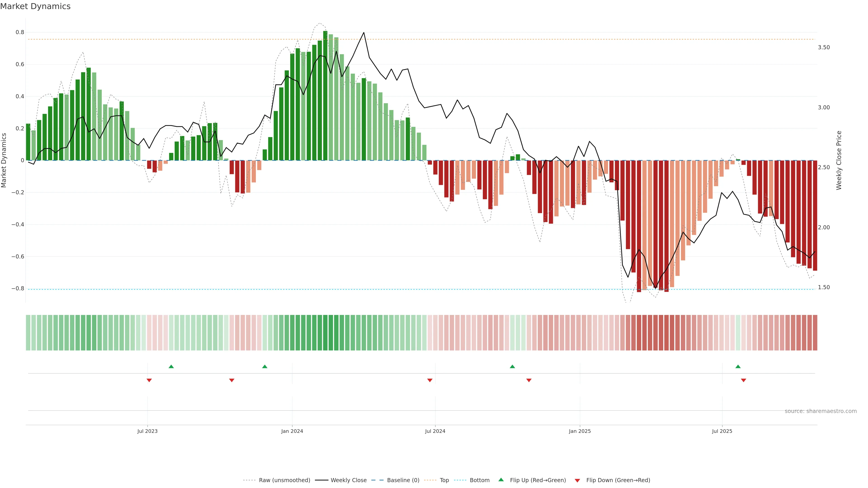Image resolution: width=868 pixels, height=488 pixels.
Task: Click the flip-up marker near December 2023
Action: [264, 366]
